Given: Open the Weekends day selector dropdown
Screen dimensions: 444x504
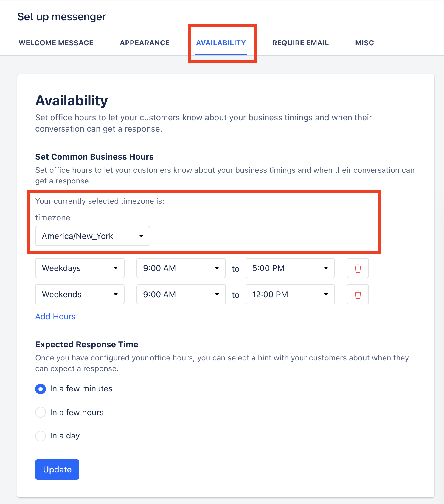Looking at the screenshot, I should [80, 294].
